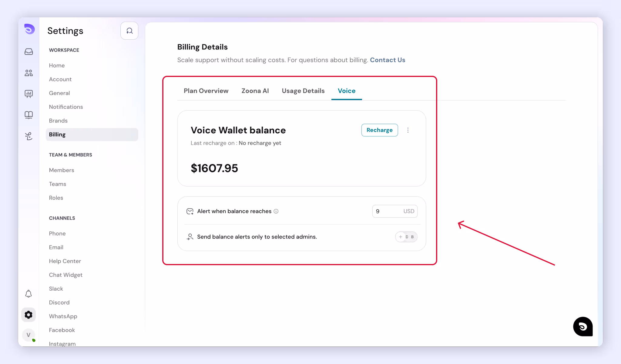Open the user avatar V profile
Image resolution: width=621 pixels, height=364 pixels.
click(x=29, y=335)
